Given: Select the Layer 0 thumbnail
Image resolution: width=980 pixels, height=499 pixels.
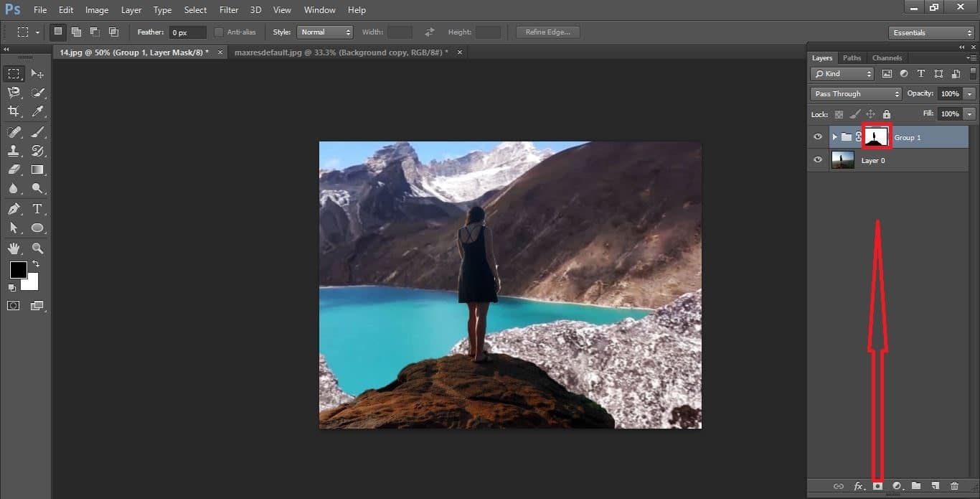Looking at the screenshot, I should point(842,160).
